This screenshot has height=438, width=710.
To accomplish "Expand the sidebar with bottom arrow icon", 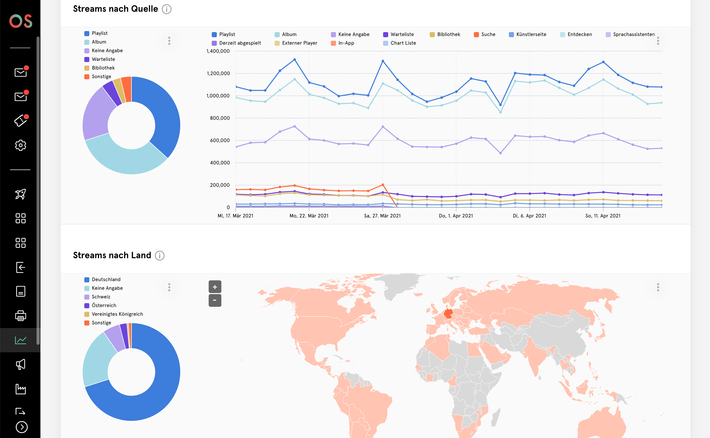I will tap(21, 427).
